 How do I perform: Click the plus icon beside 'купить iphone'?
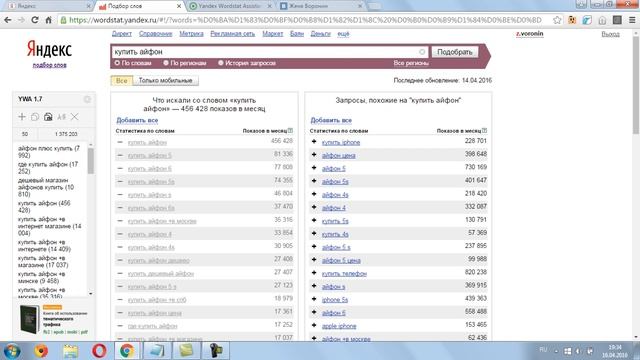click(314, 142)
